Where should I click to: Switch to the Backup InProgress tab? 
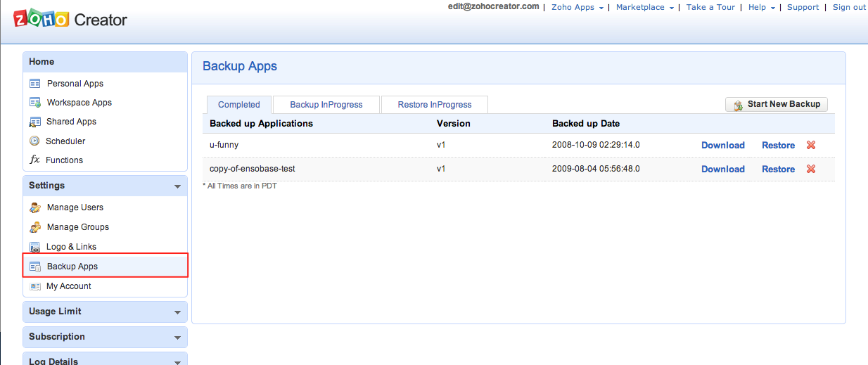326,105
